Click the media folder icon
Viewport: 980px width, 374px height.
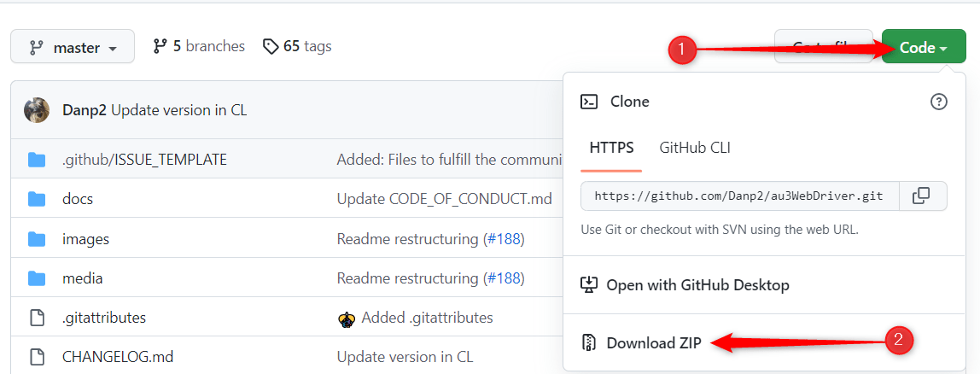[x=37, y=278]
